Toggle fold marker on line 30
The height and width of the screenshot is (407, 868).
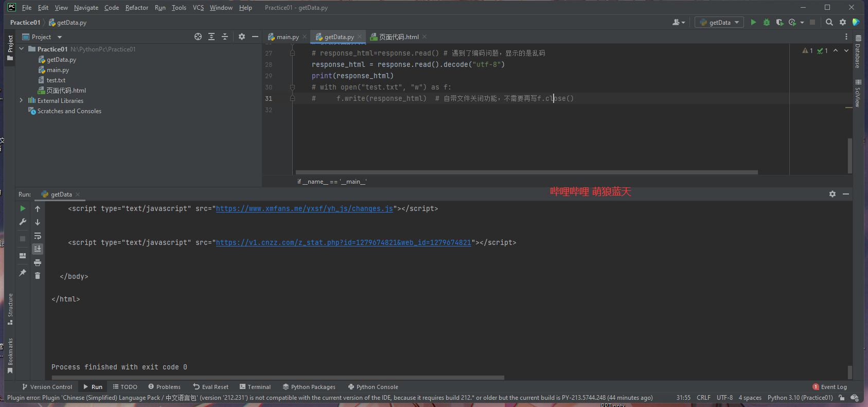pos(292,87)
